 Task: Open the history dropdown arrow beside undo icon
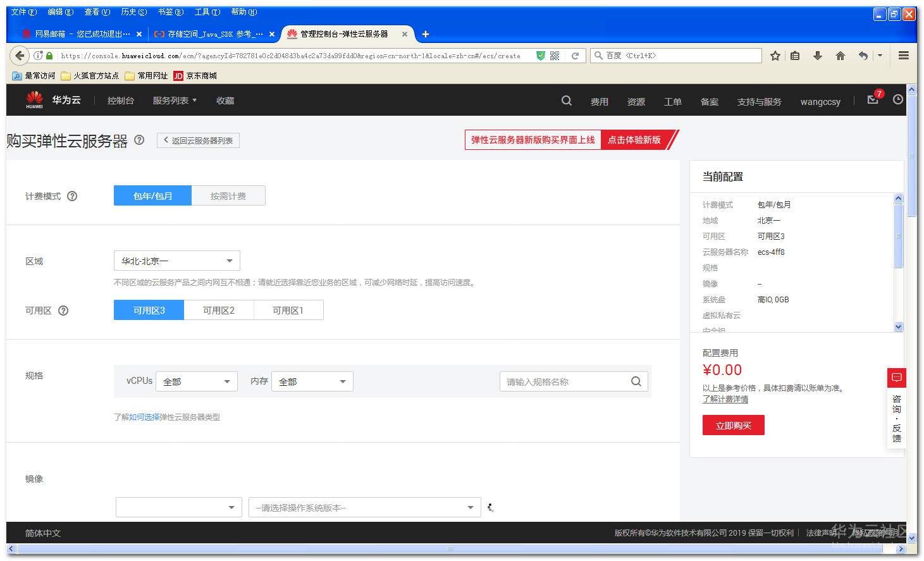click(880, 56)
